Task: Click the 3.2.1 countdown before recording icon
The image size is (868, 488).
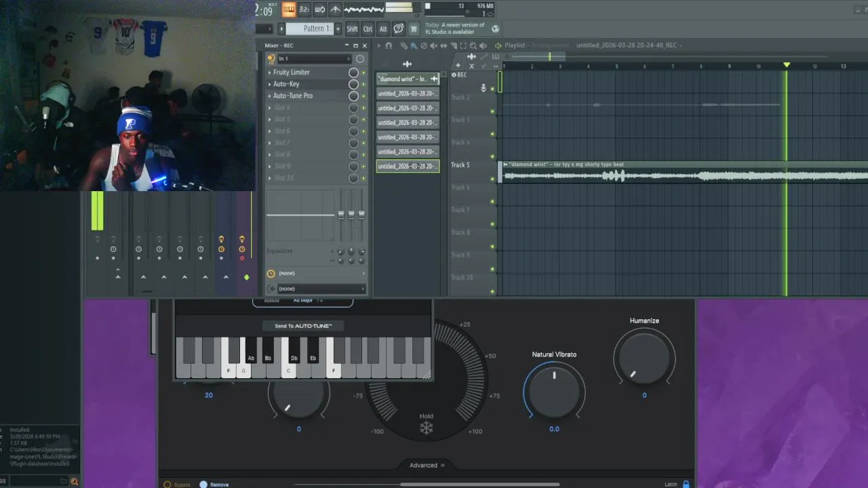Action: point(304,9)
